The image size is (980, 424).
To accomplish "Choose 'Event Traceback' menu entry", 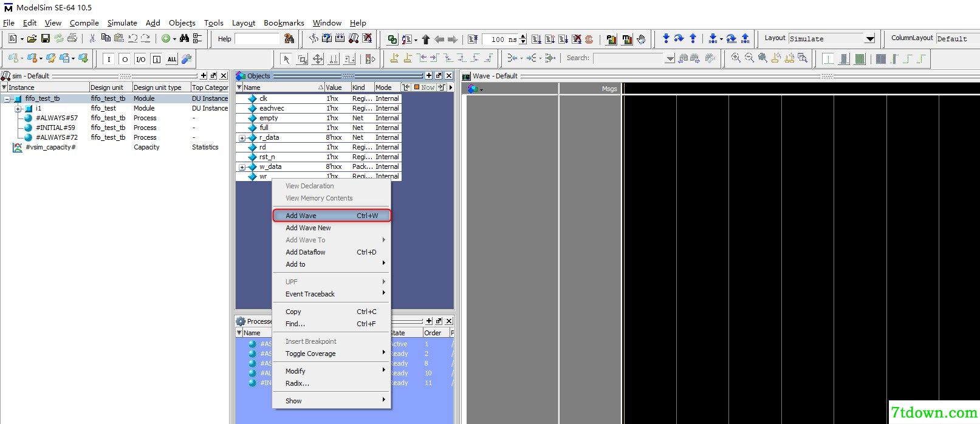I will (x=332, y=294).
